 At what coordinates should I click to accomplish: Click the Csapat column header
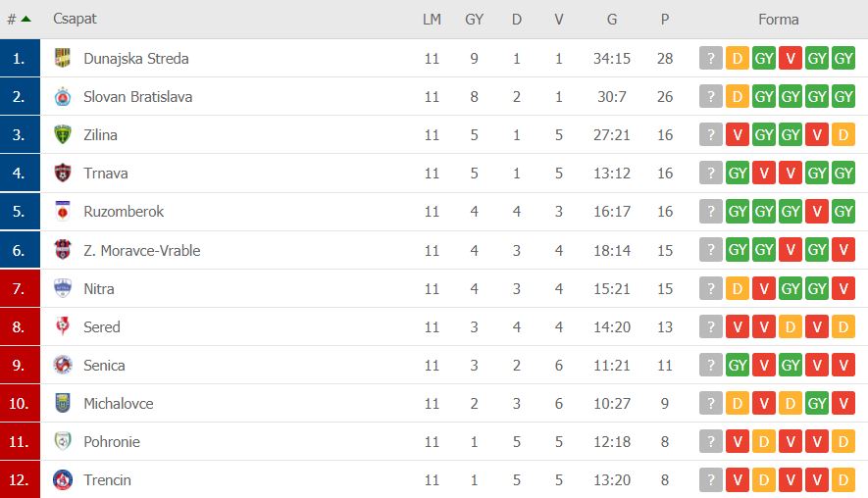pos(75,20)
